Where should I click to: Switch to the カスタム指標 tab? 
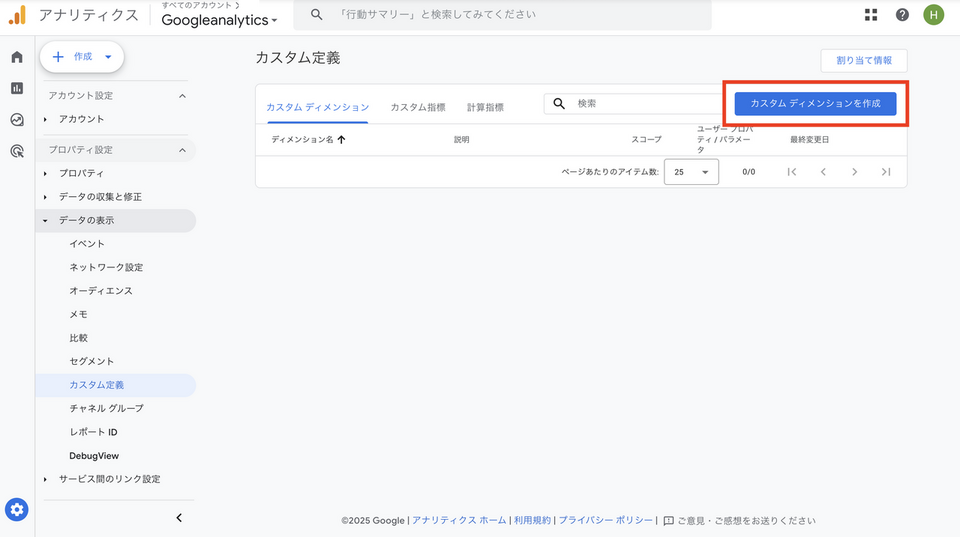click(x=418, y=108)
